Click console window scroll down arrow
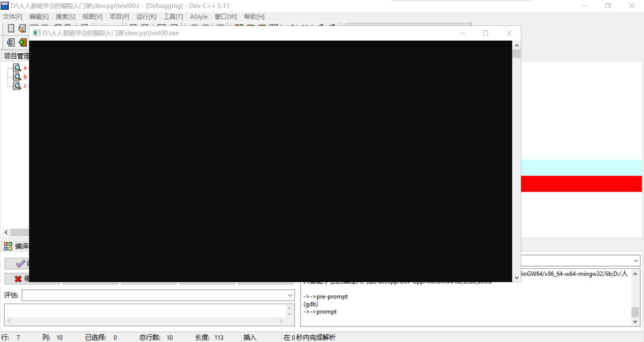644x342 pixels. 517,278
